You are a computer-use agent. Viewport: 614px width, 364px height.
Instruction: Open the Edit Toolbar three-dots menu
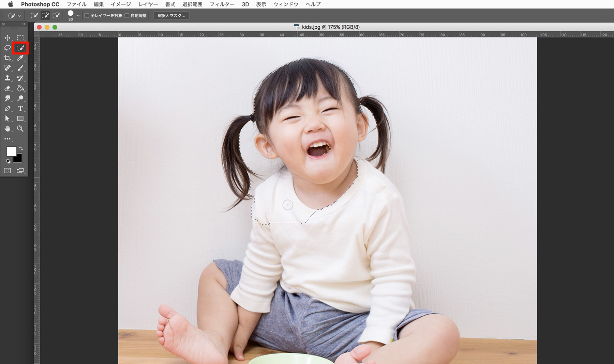point(8,139)
